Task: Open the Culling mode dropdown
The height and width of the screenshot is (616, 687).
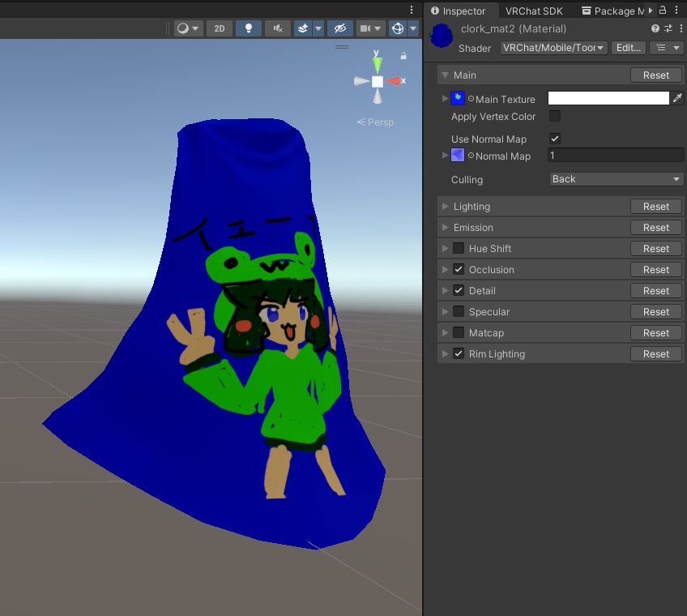Action: click(x=616, y=179)
